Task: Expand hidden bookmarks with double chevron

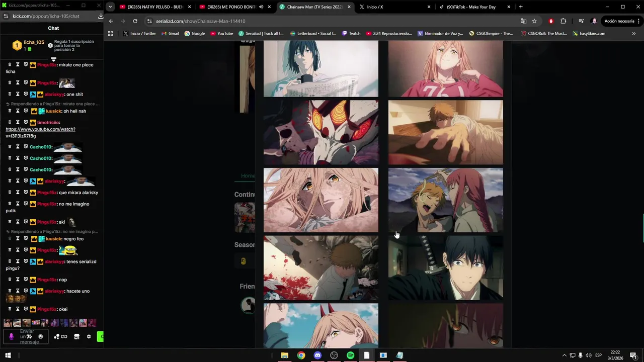Action: (633, 34)
